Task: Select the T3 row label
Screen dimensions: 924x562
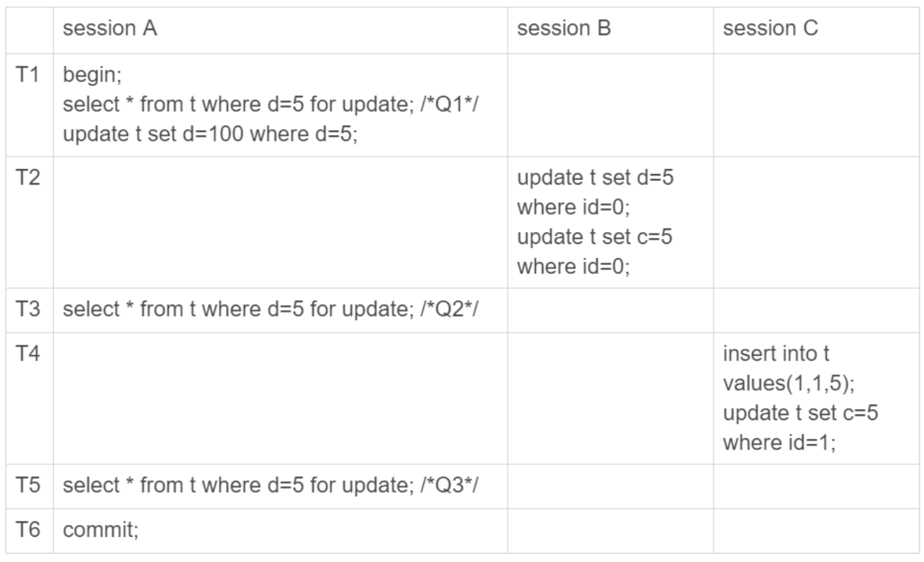Action: point(27,310)
